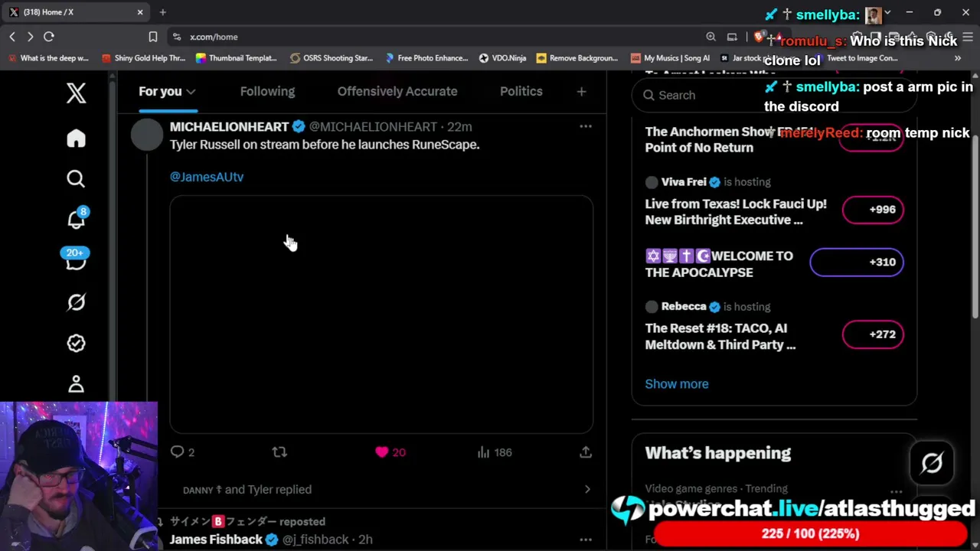
Task: Join the Welcome to the Apocalypse space +310
Action: point(857,262)
